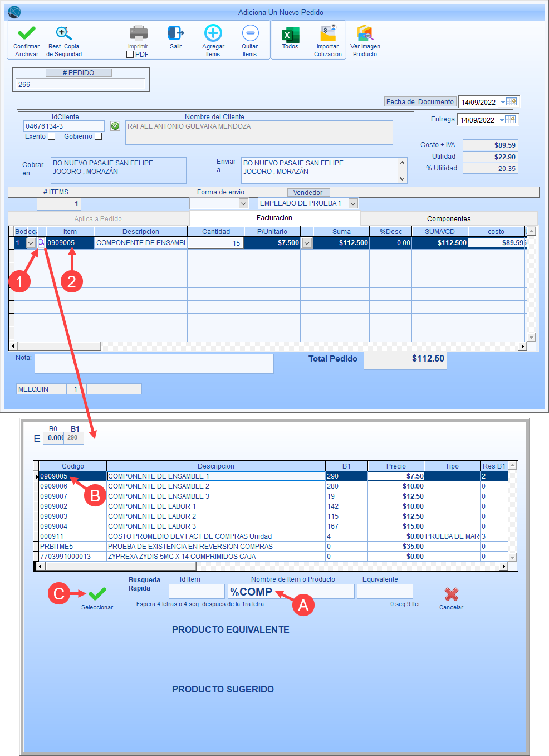This screenshot has height=756, width=549.
Task: Click the Fecha de Documento label
Action: pyautogui.click(x=420, y=102)
